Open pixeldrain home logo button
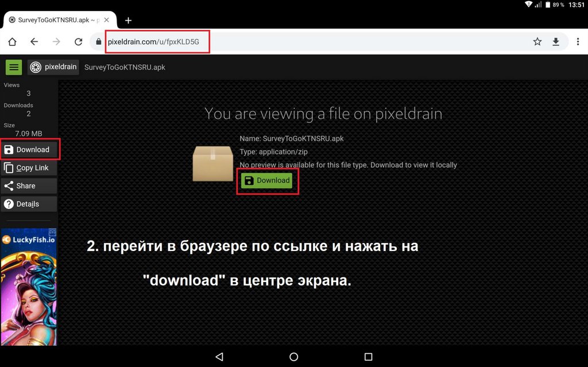The image size is (588, 367). coord(53,67)
